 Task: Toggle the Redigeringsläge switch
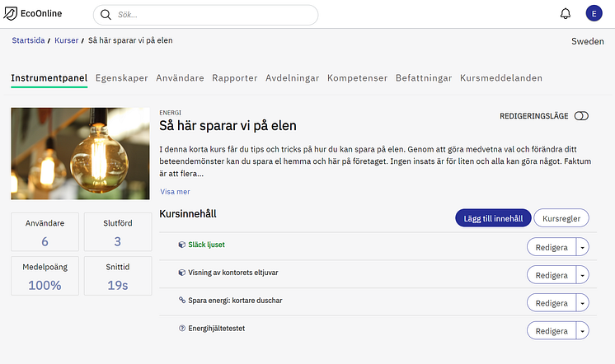[x=582, y=116]
